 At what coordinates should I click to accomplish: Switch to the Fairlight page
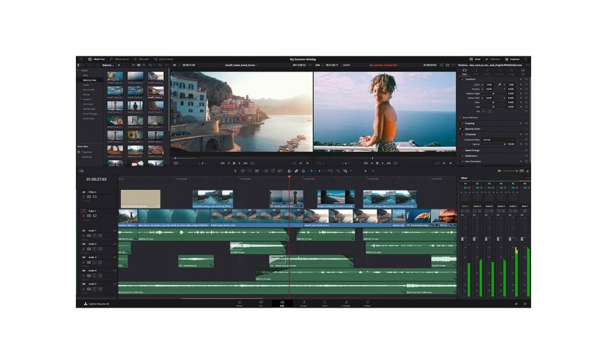pyautogui.click(x=346, y=303)
